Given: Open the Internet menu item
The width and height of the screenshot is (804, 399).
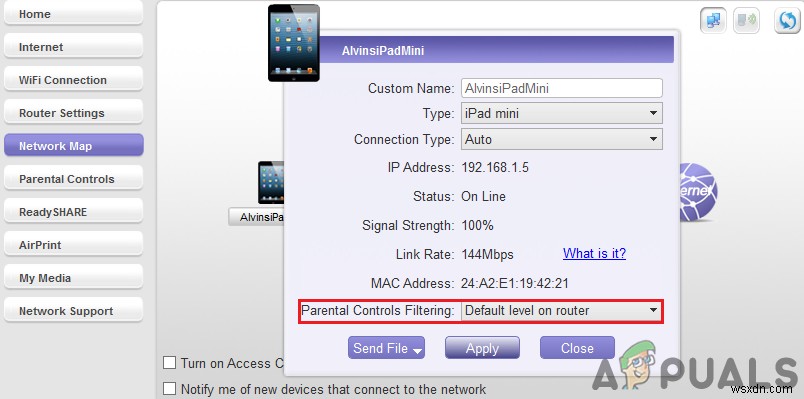Looking at the screenshot, I should point(73,47).
